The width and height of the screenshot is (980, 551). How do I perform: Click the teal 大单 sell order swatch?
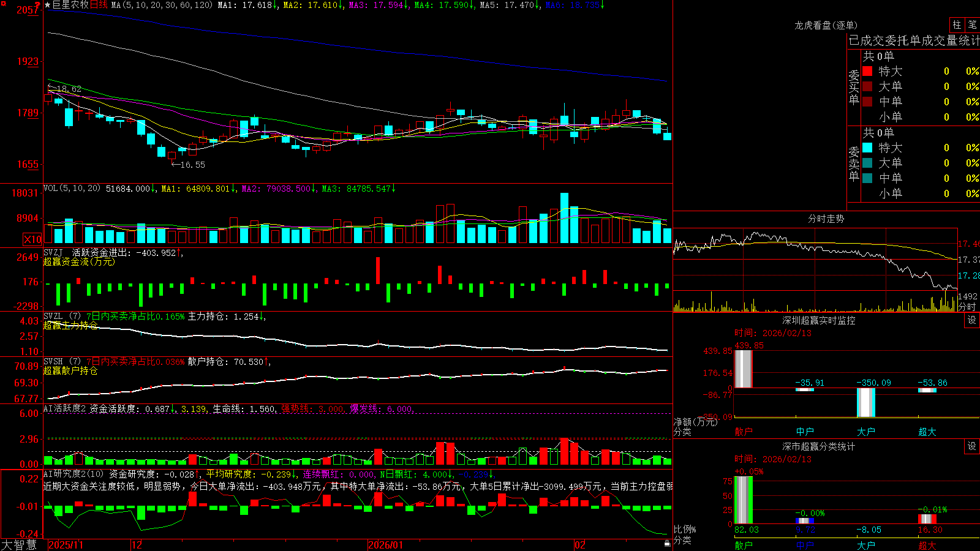(x=867, y=163)
